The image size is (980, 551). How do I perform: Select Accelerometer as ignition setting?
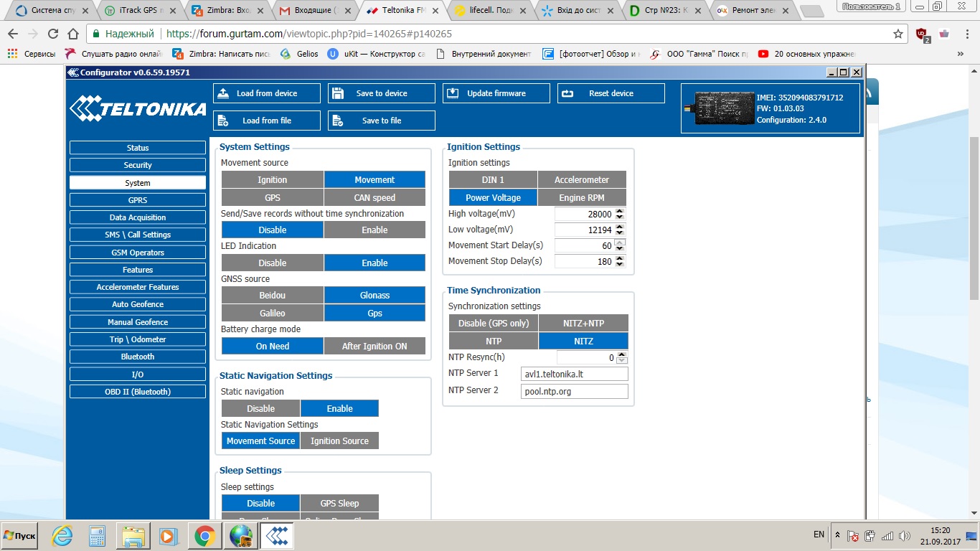[582, 180]
